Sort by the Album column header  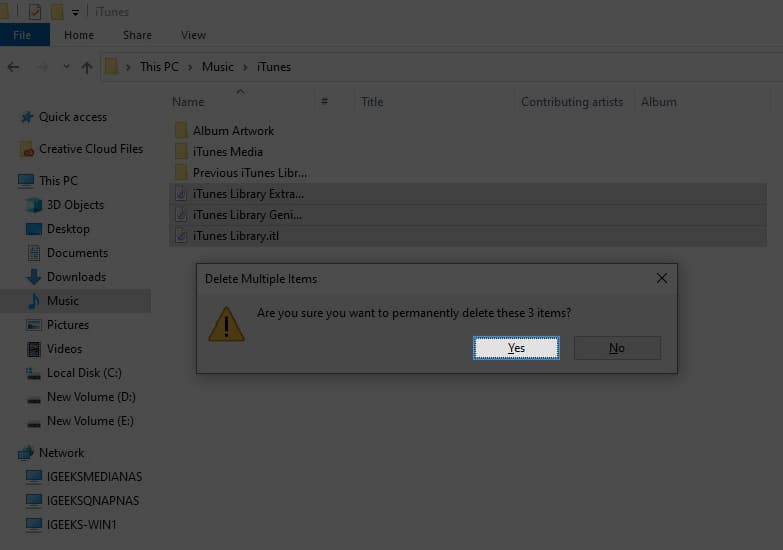click(x=659, y=102)
